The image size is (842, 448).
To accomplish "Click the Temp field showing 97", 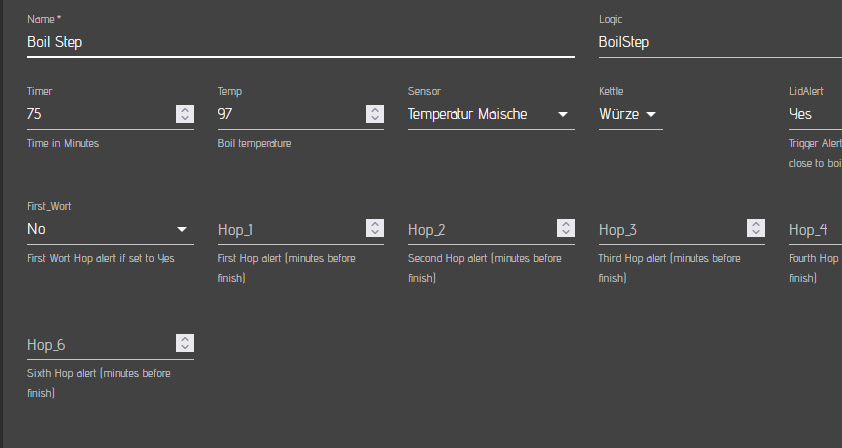I will tap(290, 114).
